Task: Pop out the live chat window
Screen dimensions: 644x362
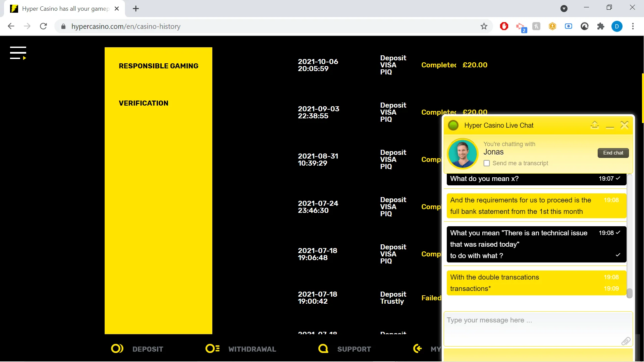Action: click(x=595, y=125)
